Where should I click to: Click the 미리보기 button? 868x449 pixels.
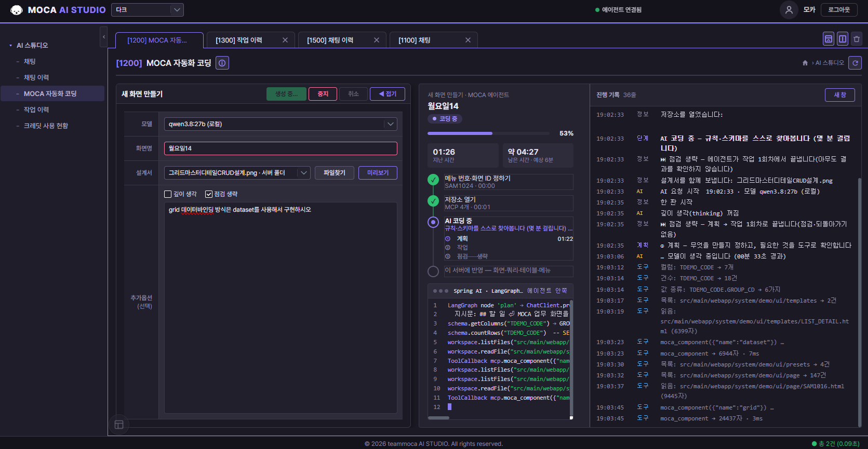(x=378, y=173)
